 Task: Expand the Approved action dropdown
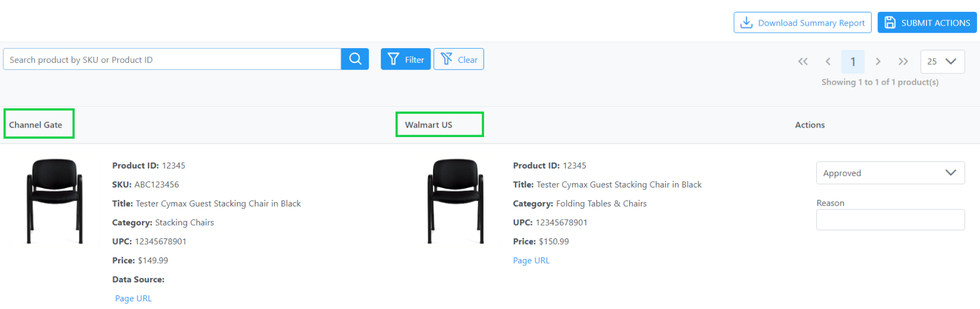point(890,173)
